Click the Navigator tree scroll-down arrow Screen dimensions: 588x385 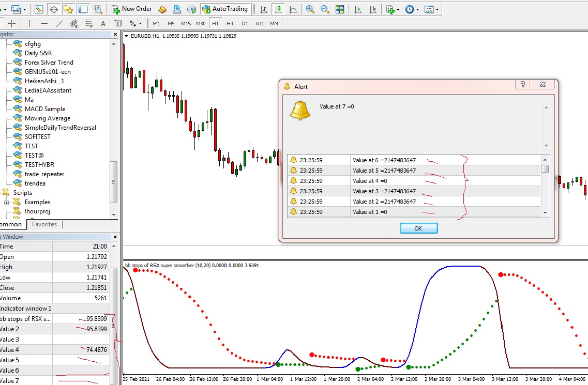[114, 215]
